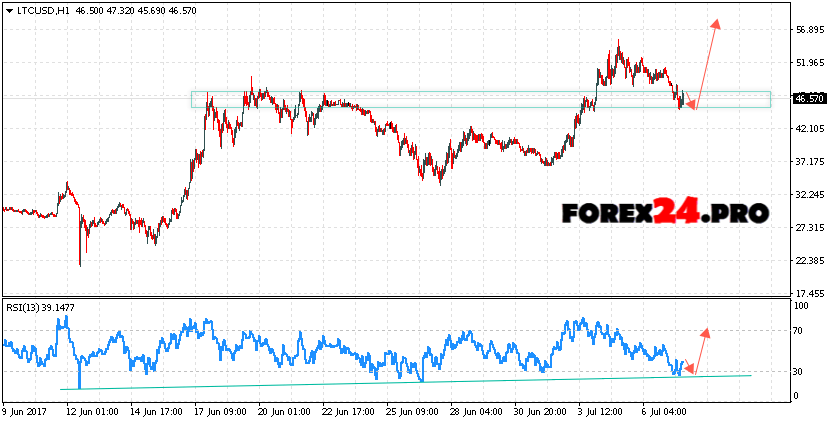Open the FOREX24.PRO watermark link

point(665,213)
